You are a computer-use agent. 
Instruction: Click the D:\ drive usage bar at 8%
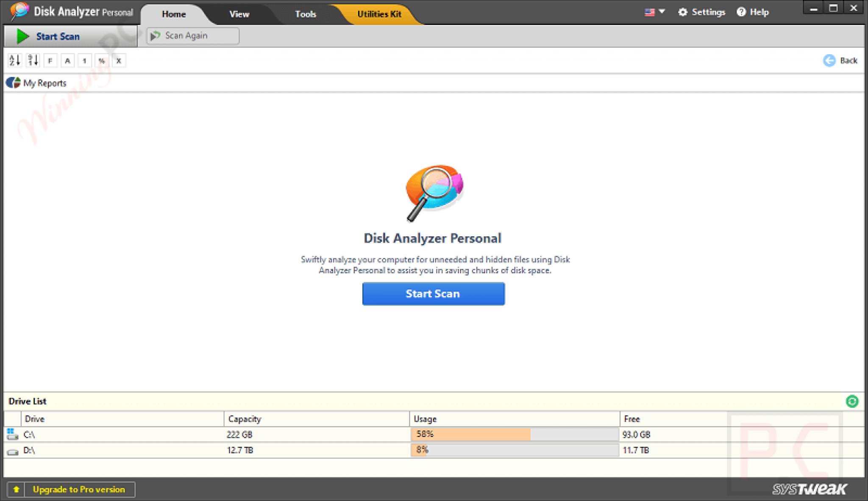tap(514, 450)
